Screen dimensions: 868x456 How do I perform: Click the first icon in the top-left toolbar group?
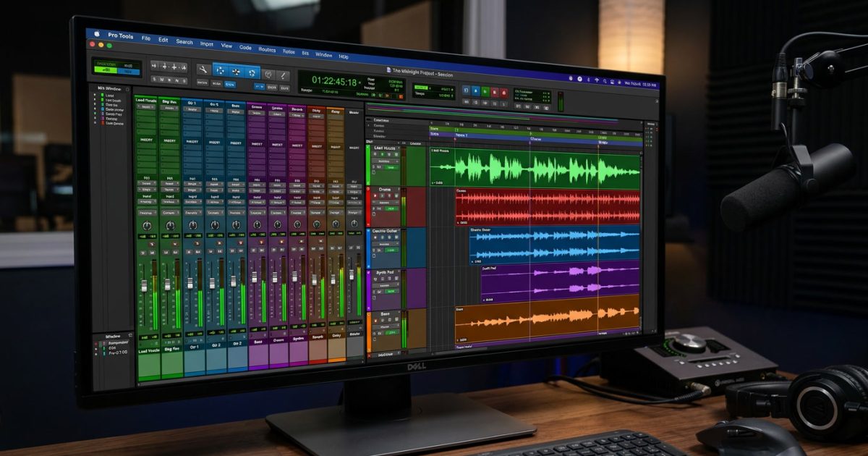click(x=155, y=65)
